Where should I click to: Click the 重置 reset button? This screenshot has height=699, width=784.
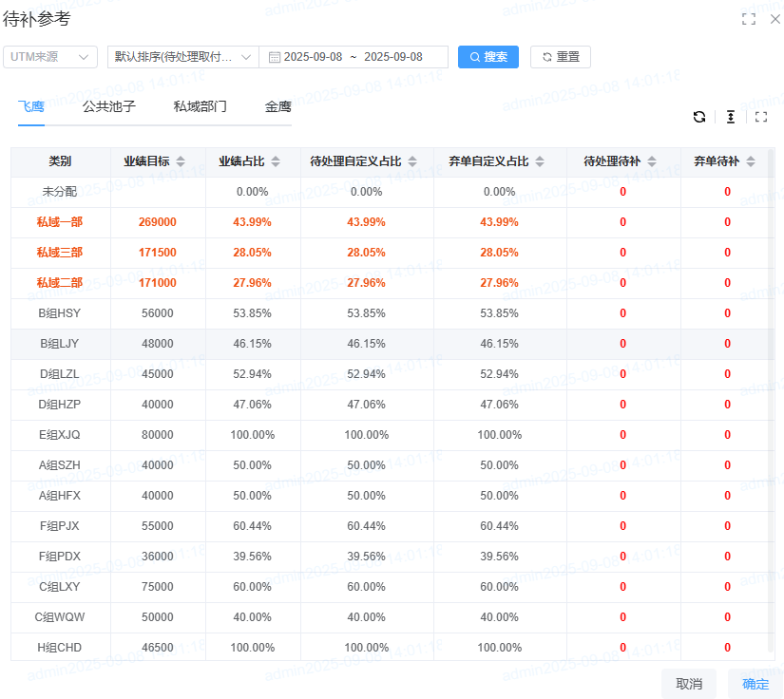coord(561,57)
